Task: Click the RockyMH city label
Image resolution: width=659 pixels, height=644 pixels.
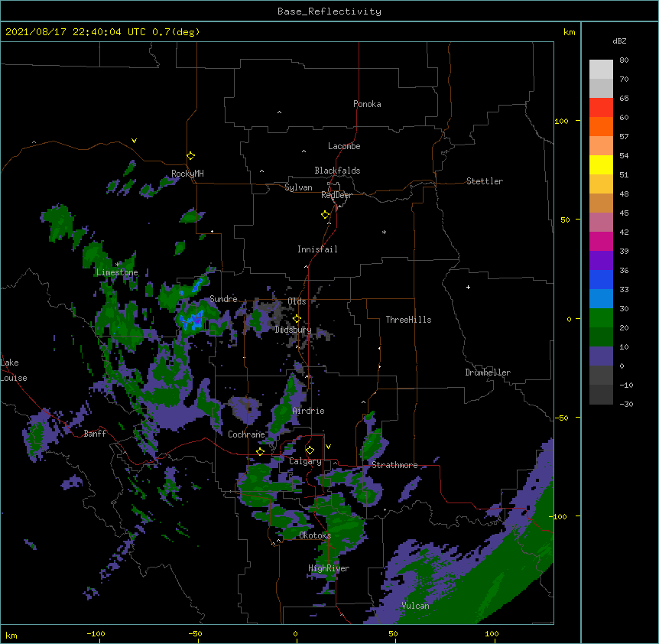Action: 187,174
